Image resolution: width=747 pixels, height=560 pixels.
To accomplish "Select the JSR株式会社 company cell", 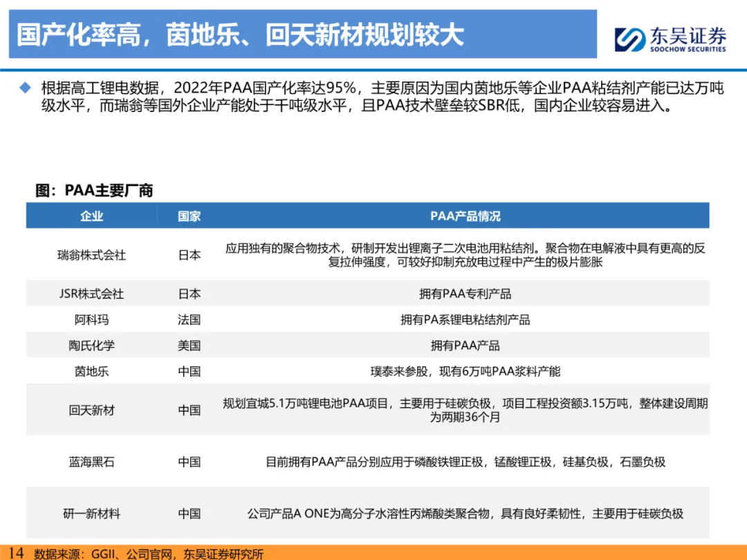I will [91, 294].
